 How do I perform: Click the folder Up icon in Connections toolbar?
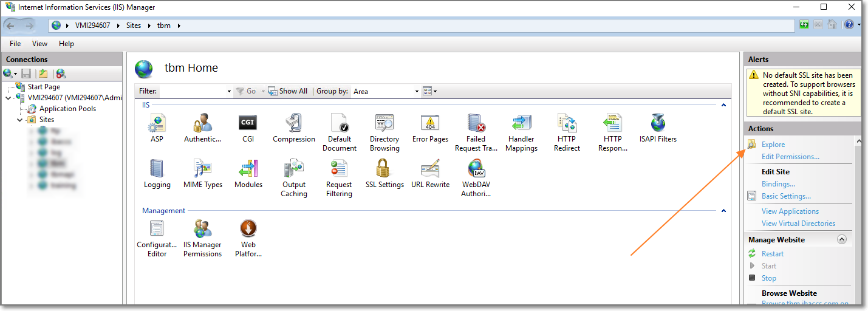[43, 73]
